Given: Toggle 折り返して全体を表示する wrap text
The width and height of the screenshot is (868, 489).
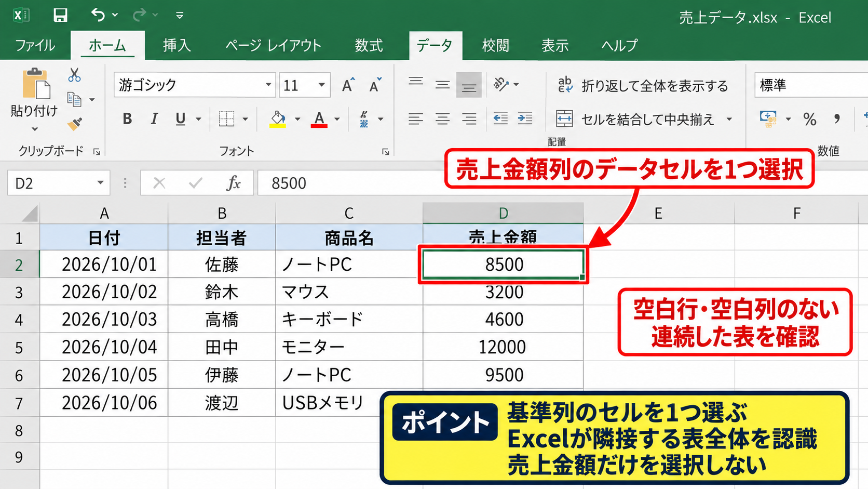Looking at the screenshot, I should point(643,86).
